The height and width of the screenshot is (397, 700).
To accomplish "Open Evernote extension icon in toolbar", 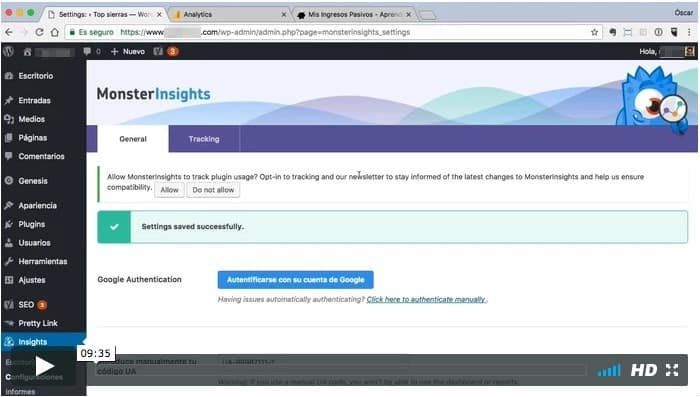I will [x=612, y=32].
